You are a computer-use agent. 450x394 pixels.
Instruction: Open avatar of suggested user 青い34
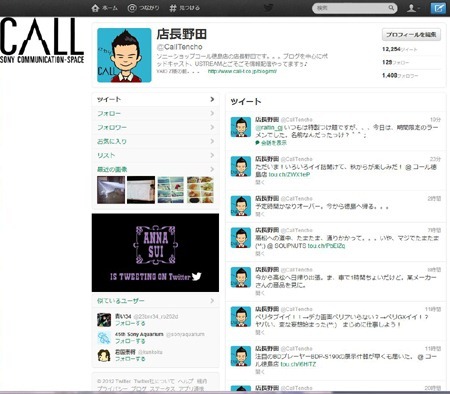(104, 320)
